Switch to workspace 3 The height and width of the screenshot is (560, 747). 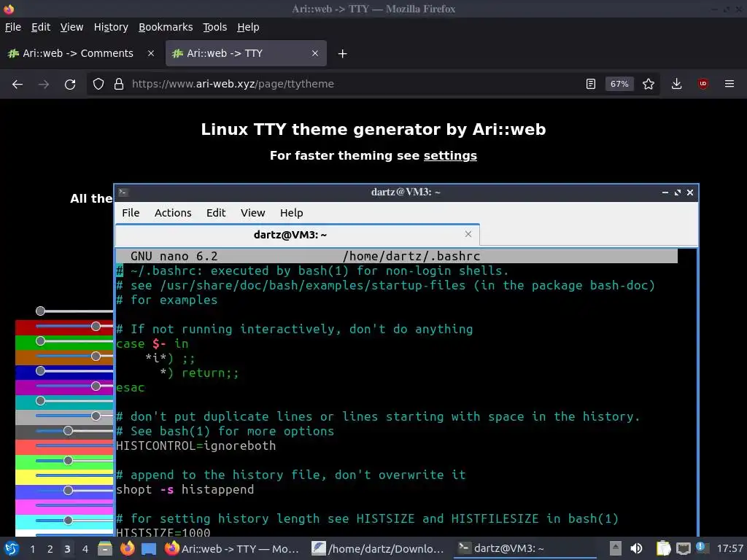click(67, 549)
